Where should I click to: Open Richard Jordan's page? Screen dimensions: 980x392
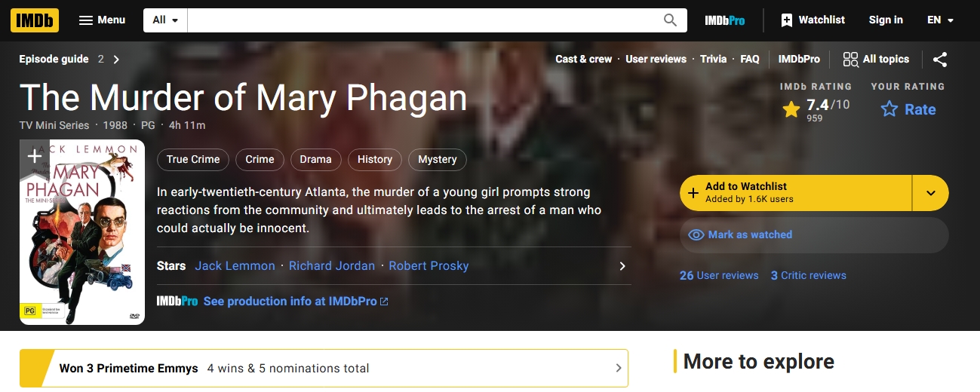[332, 265]
